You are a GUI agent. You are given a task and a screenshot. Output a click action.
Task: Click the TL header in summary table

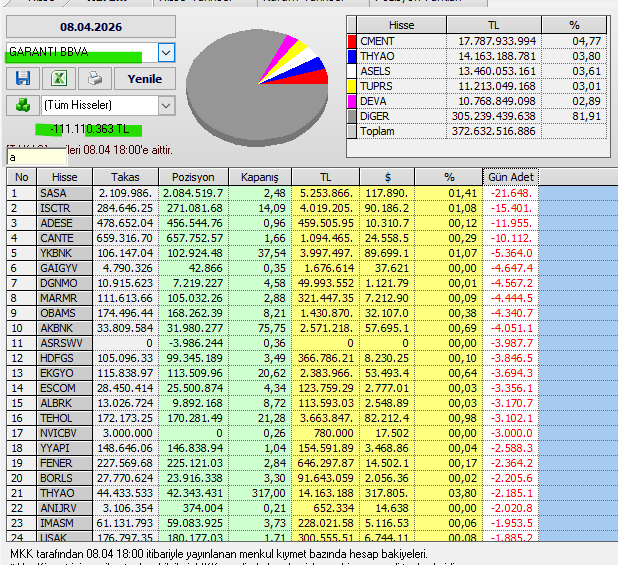(493, 25)
